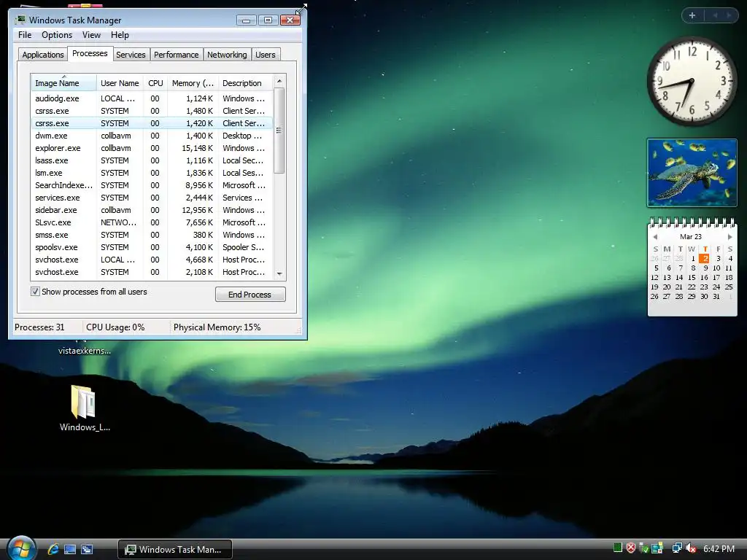
Task: Select the SLsvc.exe process
Action: tap(152, 222)
